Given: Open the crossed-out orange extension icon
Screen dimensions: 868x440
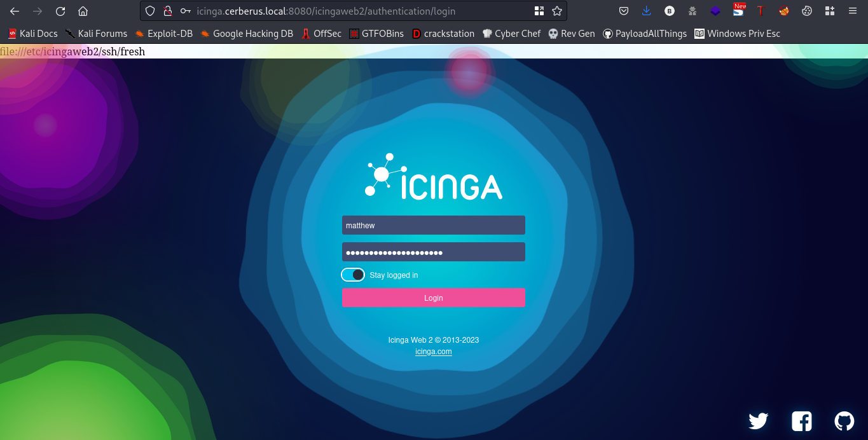Looking at the screenshot, I should click(784, 11).
